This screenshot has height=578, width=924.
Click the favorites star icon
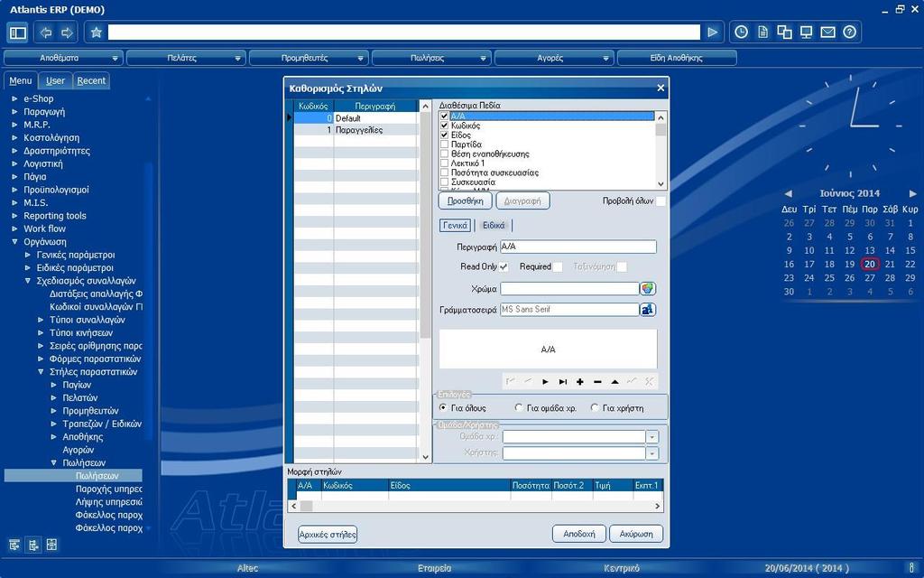96,33
